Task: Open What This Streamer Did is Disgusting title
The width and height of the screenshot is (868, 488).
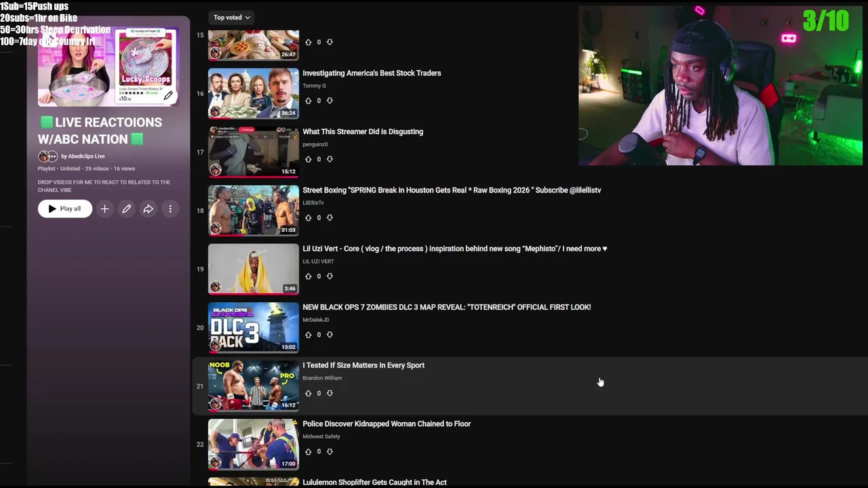Action: [x=363, y=131]
